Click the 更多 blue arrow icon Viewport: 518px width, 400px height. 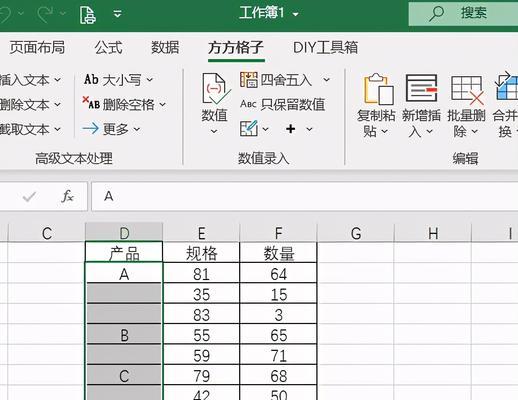(x=90, y=128)
